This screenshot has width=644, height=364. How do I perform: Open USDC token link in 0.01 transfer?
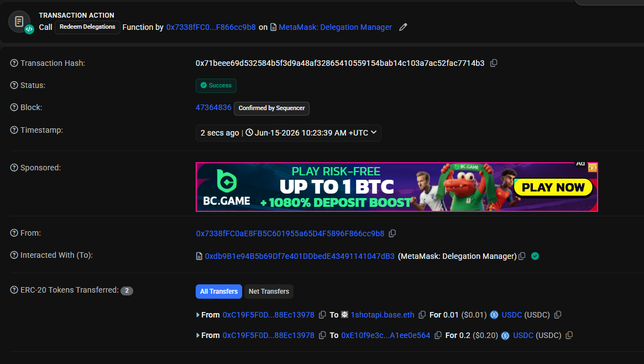[x=511, y=315]
